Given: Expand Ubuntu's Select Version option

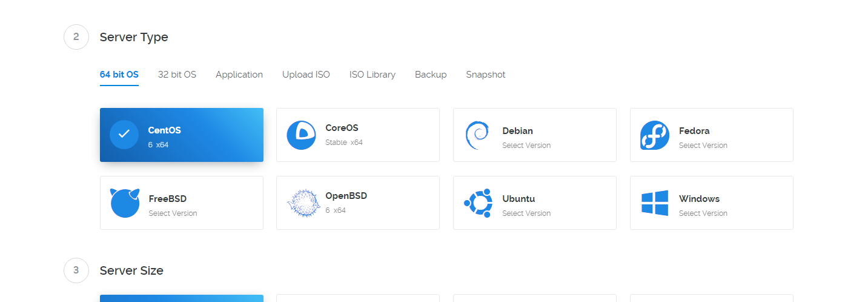Looking at the screenshot, I should (526, 213).
